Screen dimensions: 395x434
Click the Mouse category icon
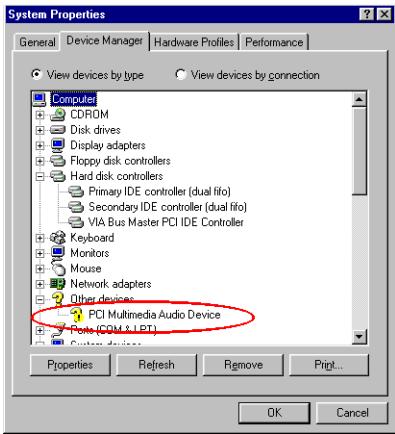tap(58, 268)
